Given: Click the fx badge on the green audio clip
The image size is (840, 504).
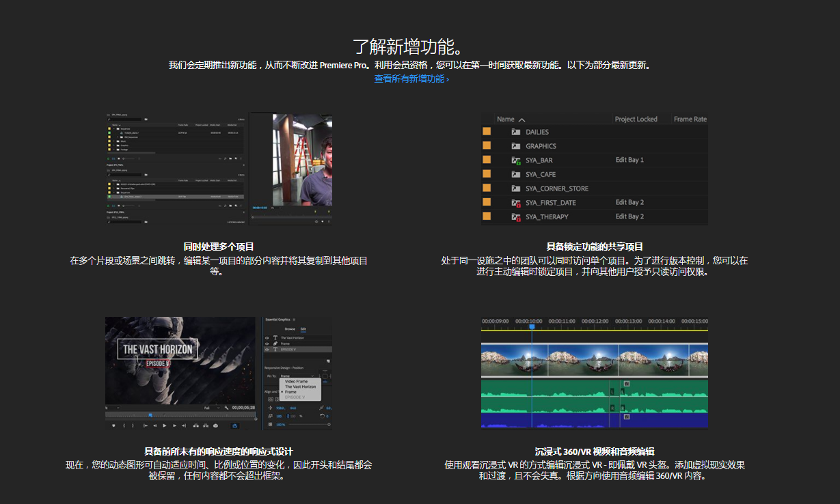Looking at the screenshot, I should click(x=627, y=384).
